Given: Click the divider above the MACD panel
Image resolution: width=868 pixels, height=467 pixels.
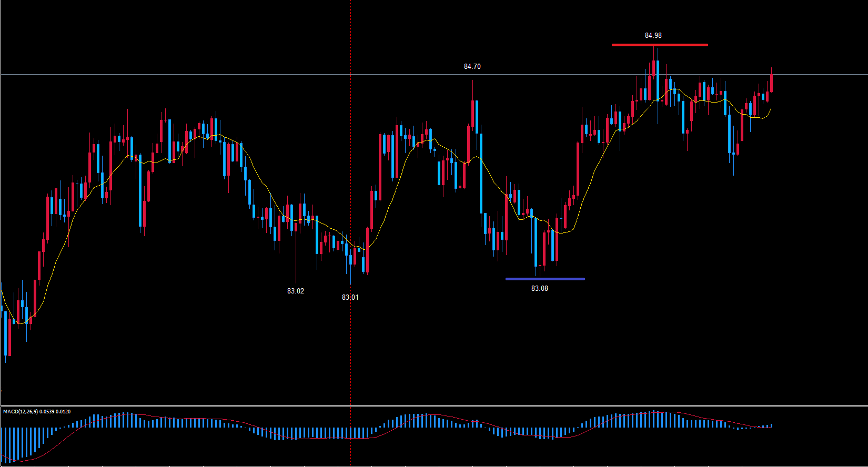Looking at the screenshot, I should point(434,406).
